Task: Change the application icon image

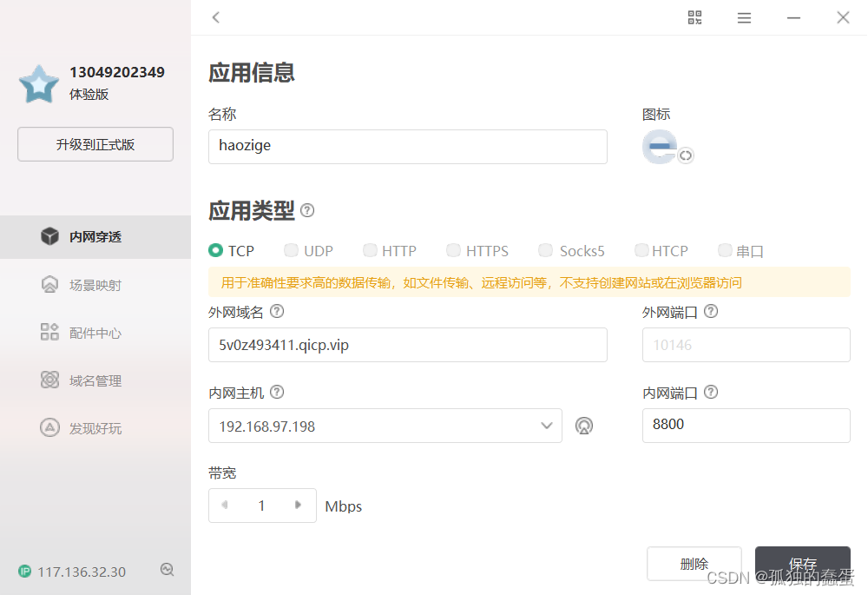Action: tap(660, 146)
